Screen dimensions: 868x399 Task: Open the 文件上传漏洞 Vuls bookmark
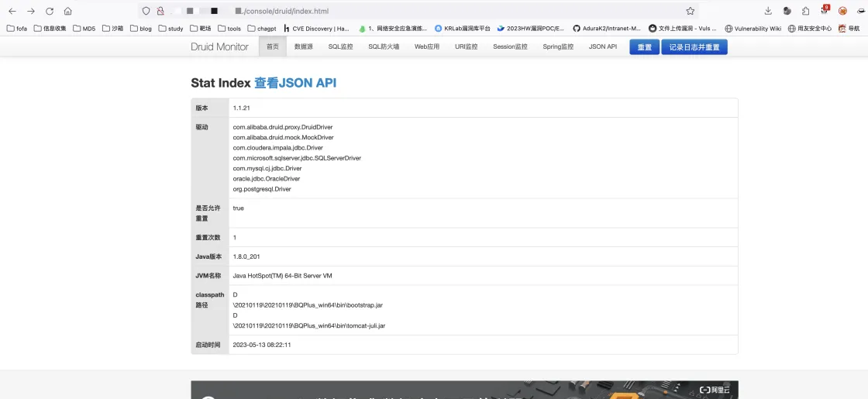(x=683, y=28)
